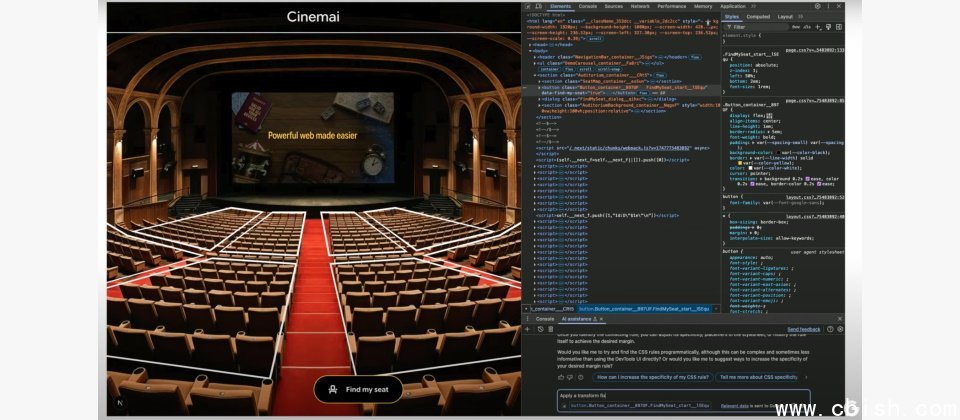The image size is (960, 420).
Task: Expand header NavigationBar_container node
Action: [x=534, y=57]
